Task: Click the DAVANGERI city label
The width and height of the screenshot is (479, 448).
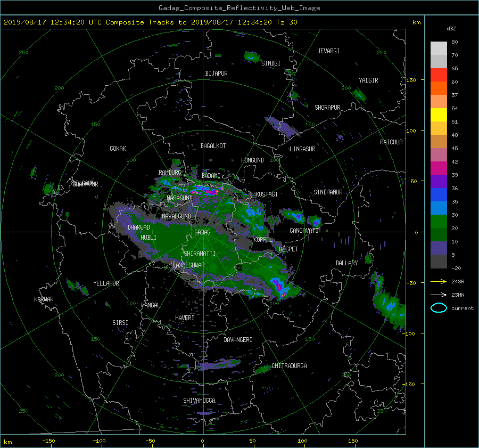Action: coord(238,340)
